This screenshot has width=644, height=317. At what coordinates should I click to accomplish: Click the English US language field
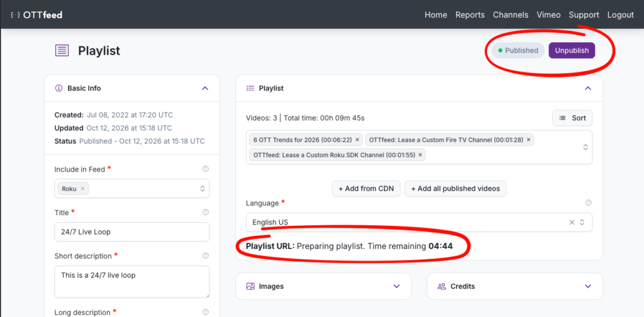click(x=419, y=222)
